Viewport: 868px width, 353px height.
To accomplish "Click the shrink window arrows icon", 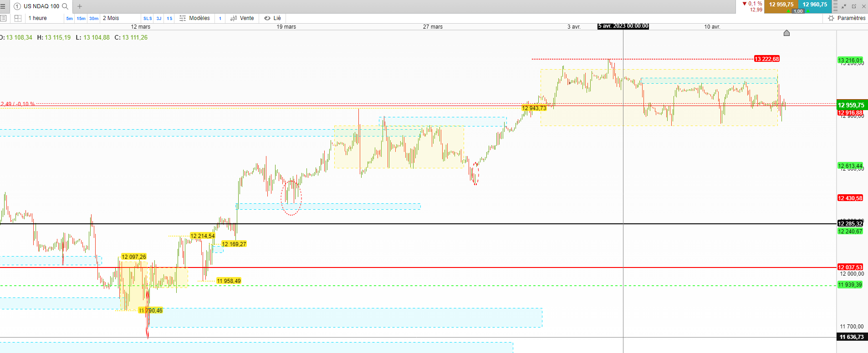I will pos(844,6).
